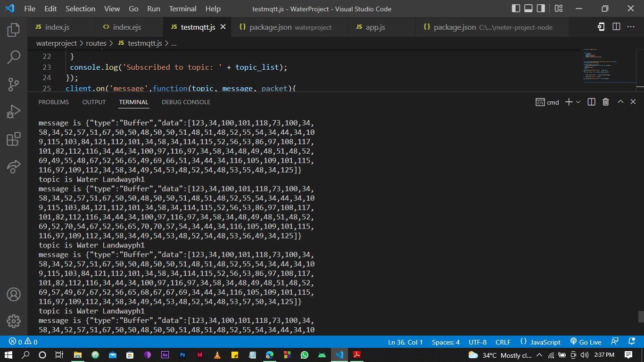Screen dimensions: 644x362
Task: Open the Extensions view
Action: click(14, 139)
